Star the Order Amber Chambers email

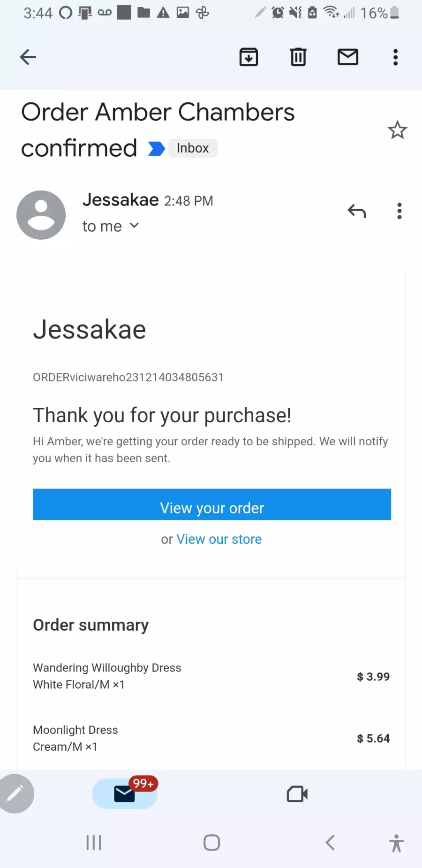[x=398, y=130]
